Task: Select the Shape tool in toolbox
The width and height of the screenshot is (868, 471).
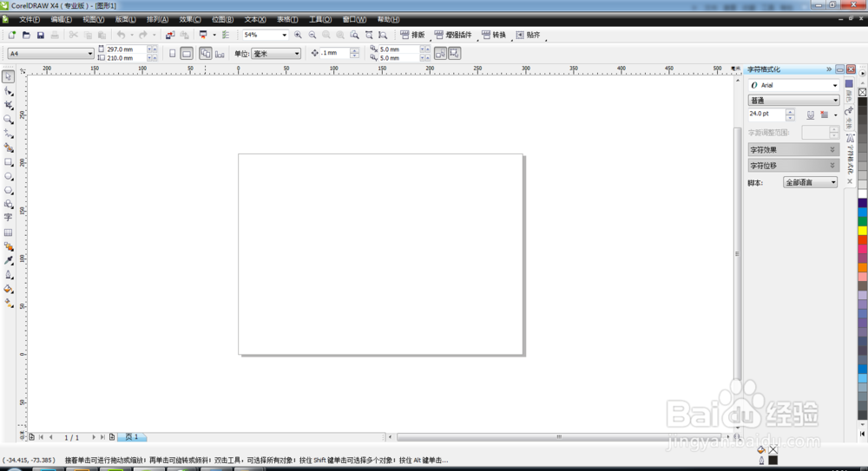Action: pos(9,91)
